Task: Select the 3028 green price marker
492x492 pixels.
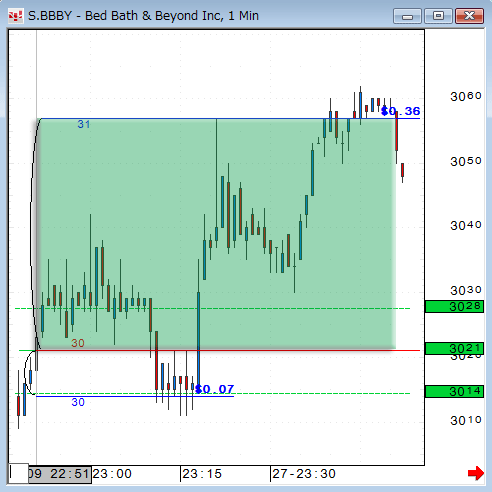Action: tap(454, 306)
